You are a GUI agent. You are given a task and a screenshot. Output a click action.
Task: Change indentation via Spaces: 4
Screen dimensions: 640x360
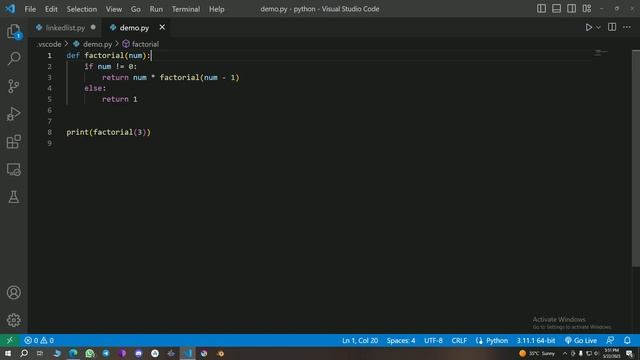401,340
